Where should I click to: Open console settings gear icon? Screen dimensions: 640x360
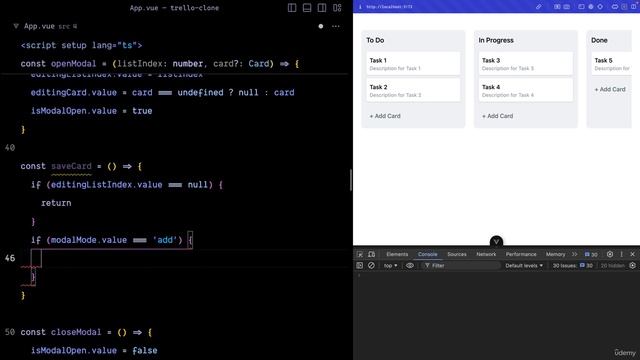(x=632, y=265)
